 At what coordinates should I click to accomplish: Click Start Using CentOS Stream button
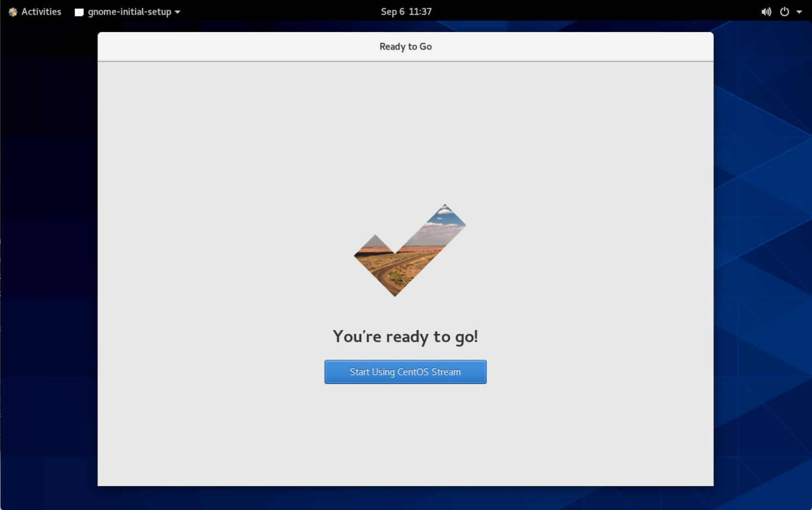[405, 372]
